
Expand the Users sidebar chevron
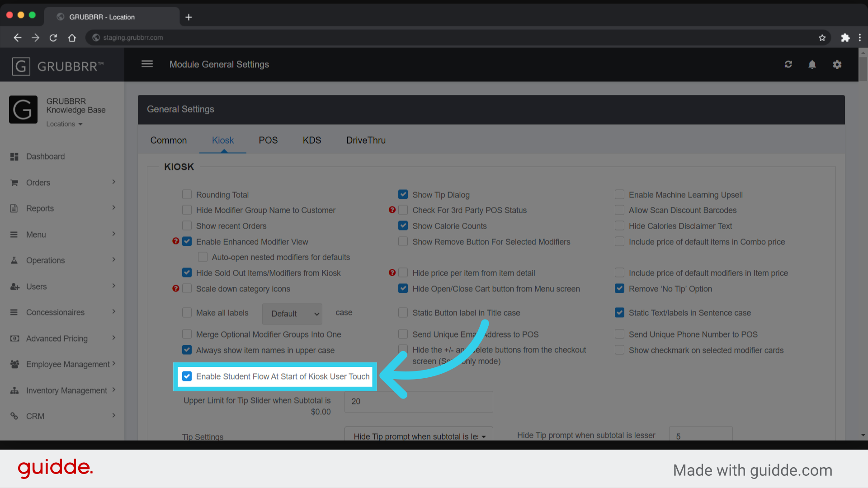113,286
